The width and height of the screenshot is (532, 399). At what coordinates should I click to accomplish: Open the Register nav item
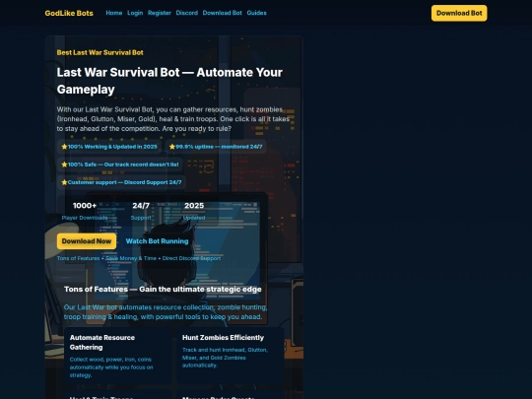[160, 13]
